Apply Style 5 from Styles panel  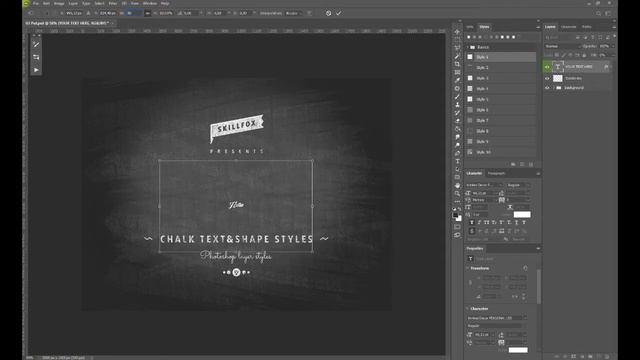coord(501,99)
